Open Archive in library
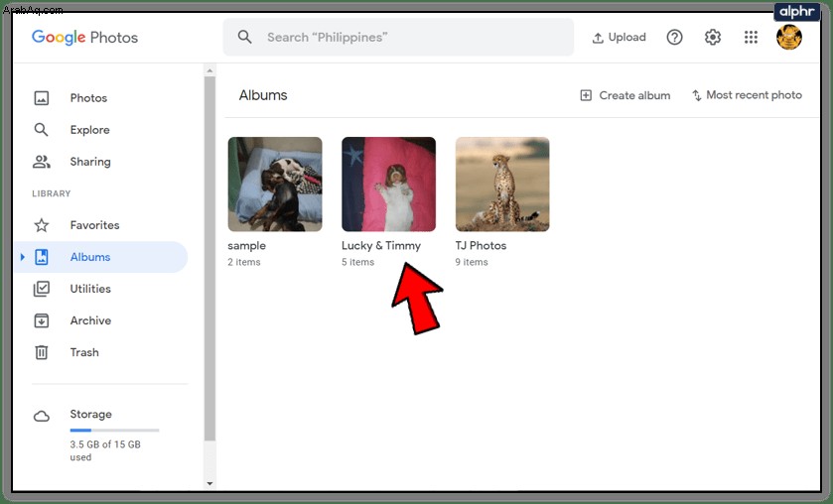Viewport: 833px width, 504px height. tap(90, 320)
